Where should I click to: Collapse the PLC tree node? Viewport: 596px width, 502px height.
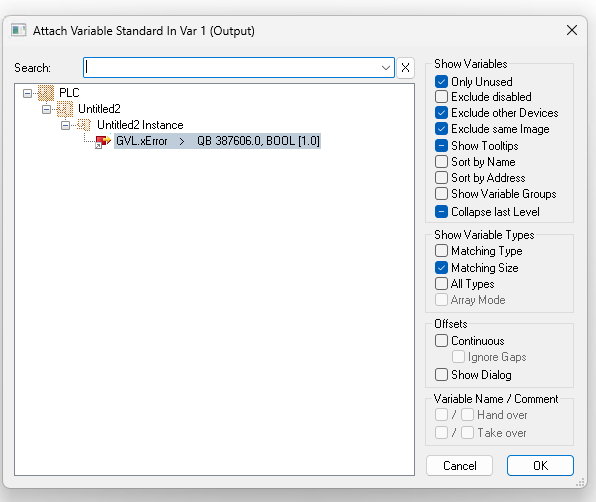tap(27, 93)
